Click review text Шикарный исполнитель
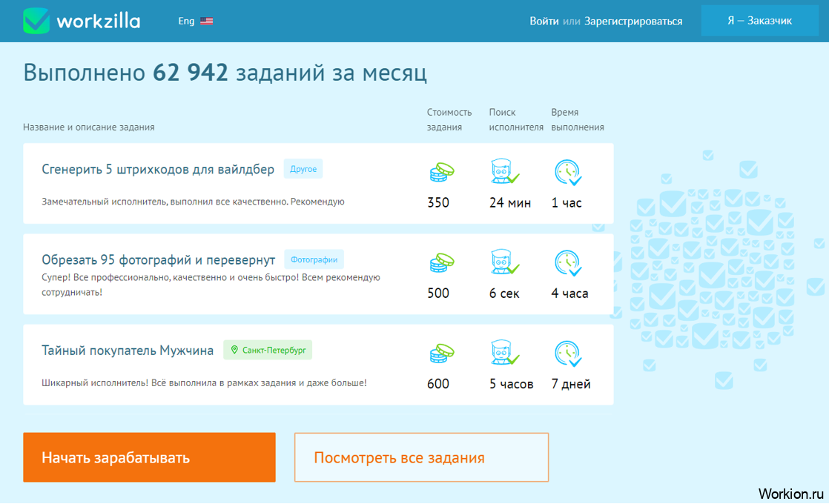 click(204, 383)
